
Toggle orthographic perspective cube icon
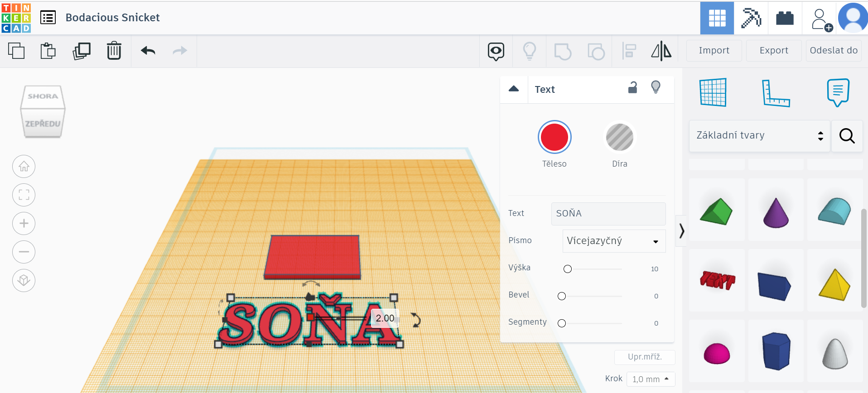click(24, 281)
